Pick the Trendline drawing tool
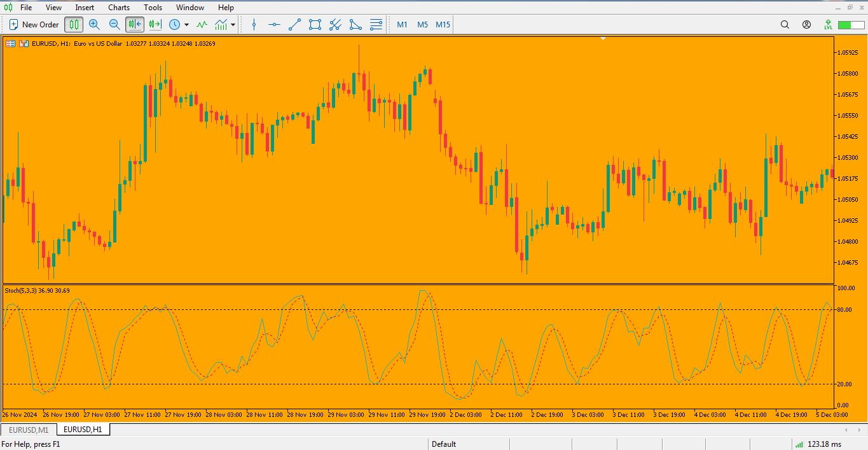Viewport: 868px width, 450px height. 294,24
